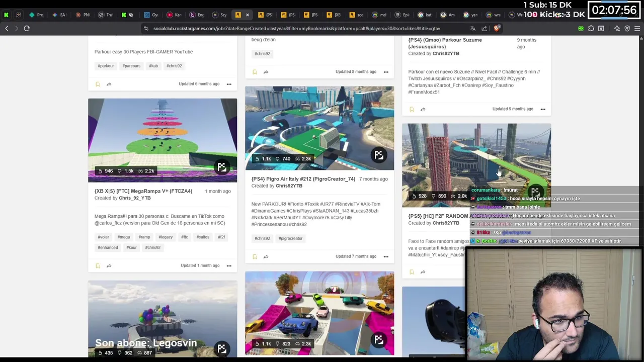Image resolution: width=644 pixels, height=362 pixels.
Task: Share the F2F RANDOM job
Action: click(423, 272)
